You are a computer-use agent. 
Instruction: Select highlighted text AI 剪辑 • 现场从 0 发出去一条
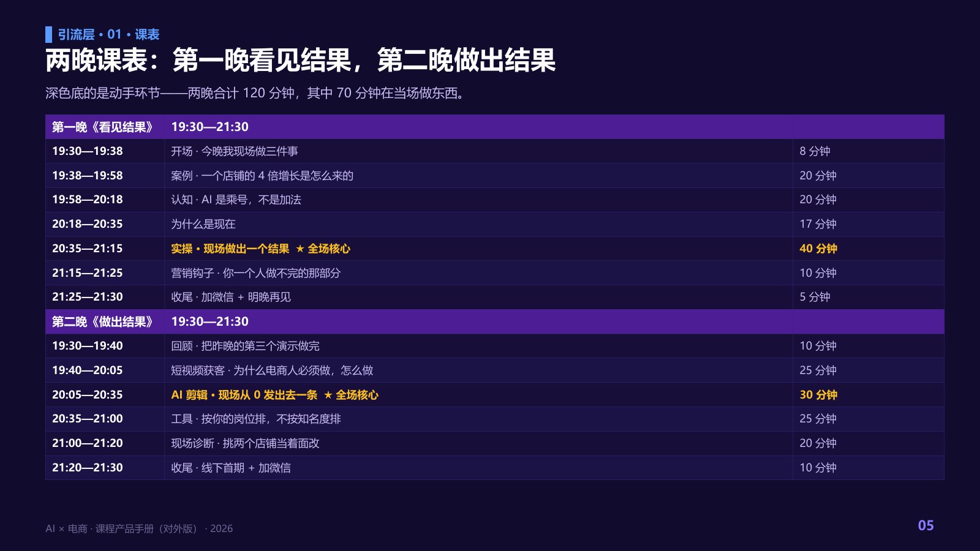(x=244, y=395)
